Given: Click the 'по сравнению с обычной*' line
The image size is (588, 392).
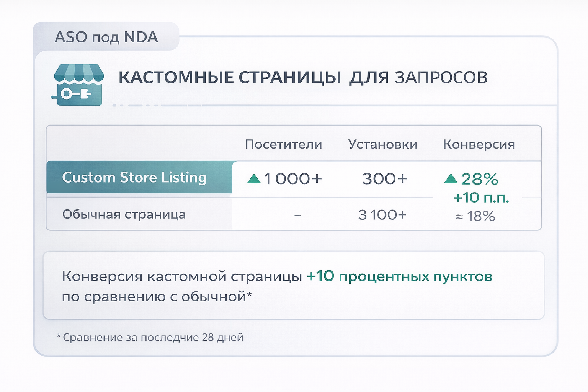Looking at the screenshot, I should click(157, 297).
